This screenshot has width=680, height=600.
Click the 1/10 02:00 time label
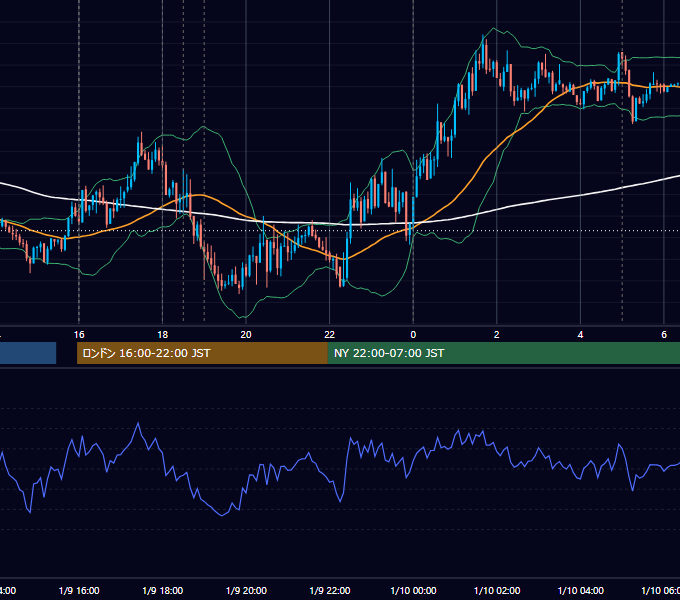(x=497, y=590)
